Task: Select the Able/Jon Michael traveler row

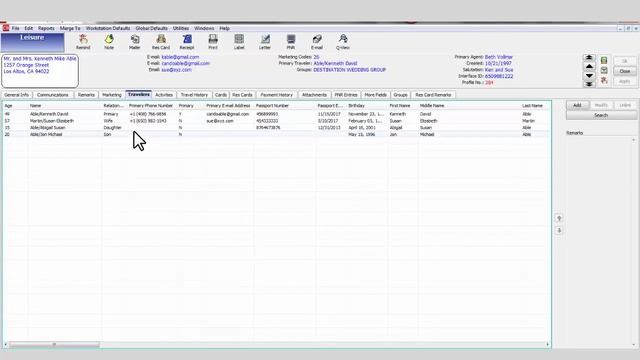Action: [276, 134]
